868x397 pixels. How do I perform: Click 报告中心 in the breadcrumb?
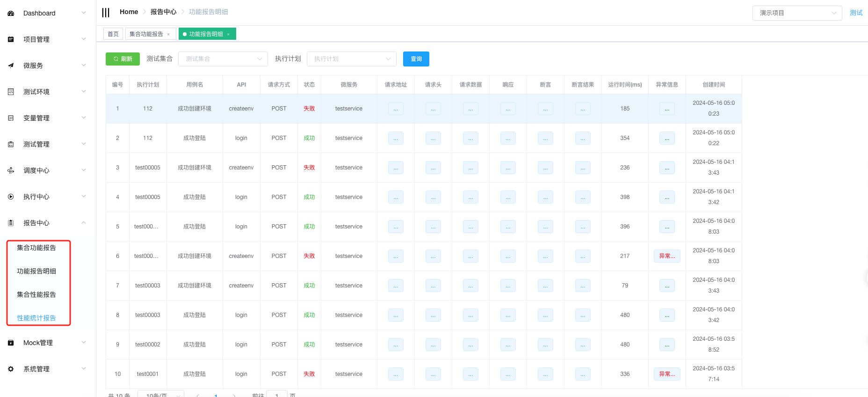(x=164, y=12)
